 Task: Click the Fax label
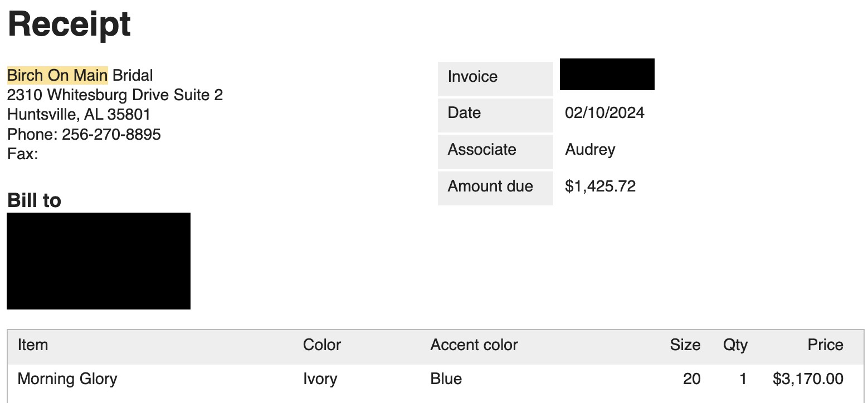click(x=22, y=154)
